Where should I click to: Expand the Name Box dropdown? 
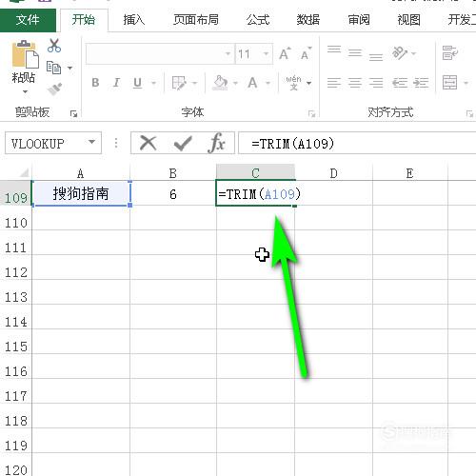click(x=92, y=142)
